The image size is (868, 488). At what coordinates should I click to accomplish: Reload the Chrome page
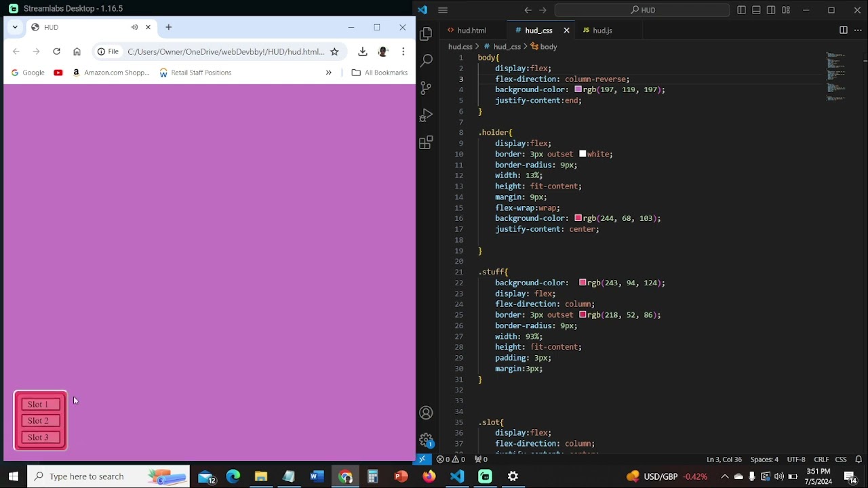56,52
